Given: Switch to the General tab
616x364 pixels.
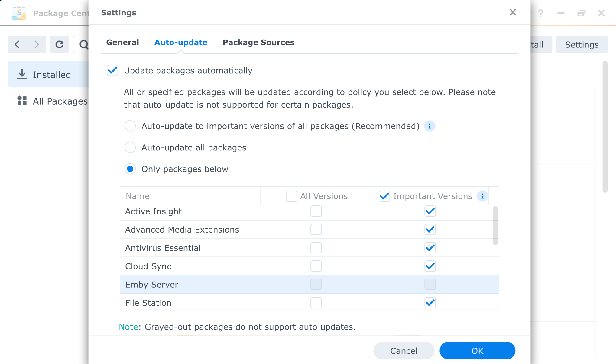Looking at the screenshot, I should [x=122, y=43].
